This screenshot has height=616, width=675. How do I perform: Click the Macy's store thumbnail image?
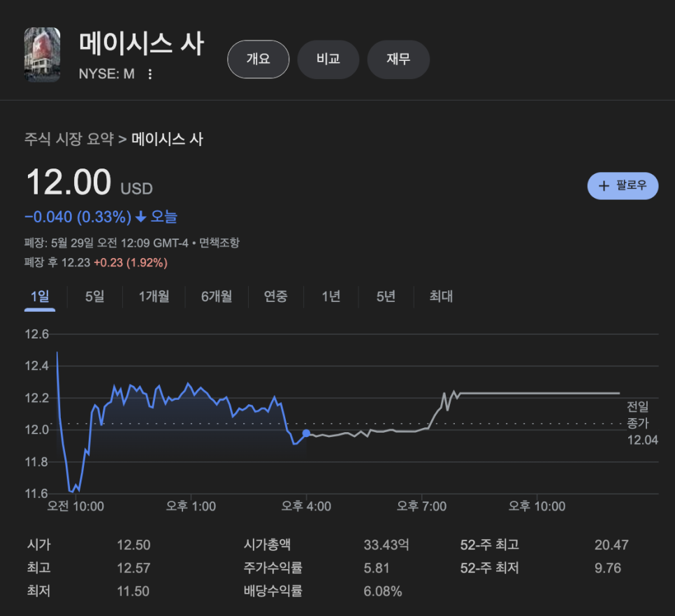click(x=42, y=55)
